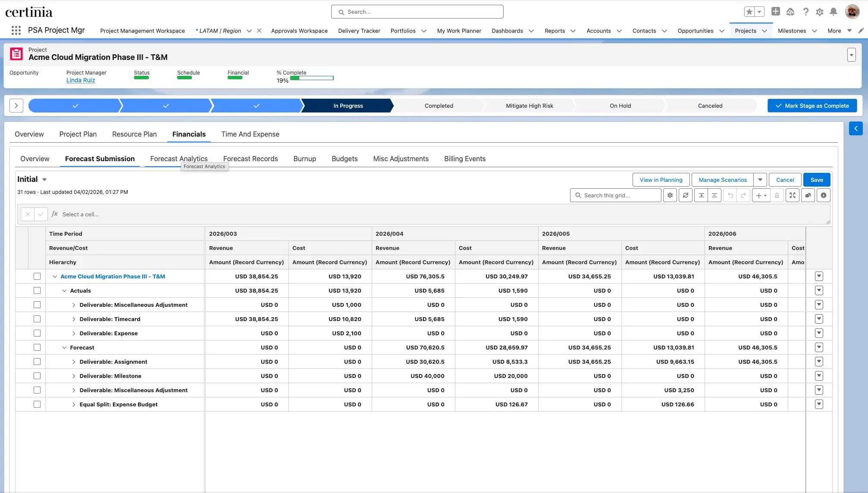This screenshot has height=493, width=868.
Task: Switch to the Forecast Records tab
Action: [251, 159]
